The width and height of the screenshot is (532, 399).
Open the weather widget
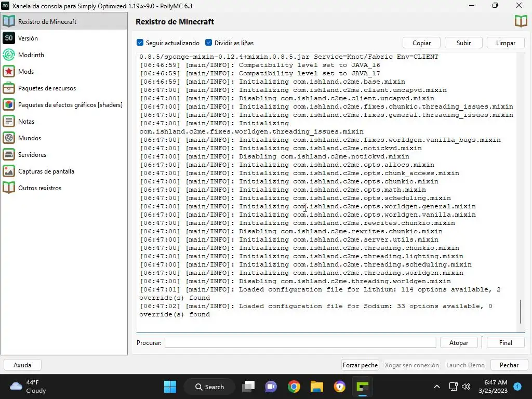pos(28,387)
